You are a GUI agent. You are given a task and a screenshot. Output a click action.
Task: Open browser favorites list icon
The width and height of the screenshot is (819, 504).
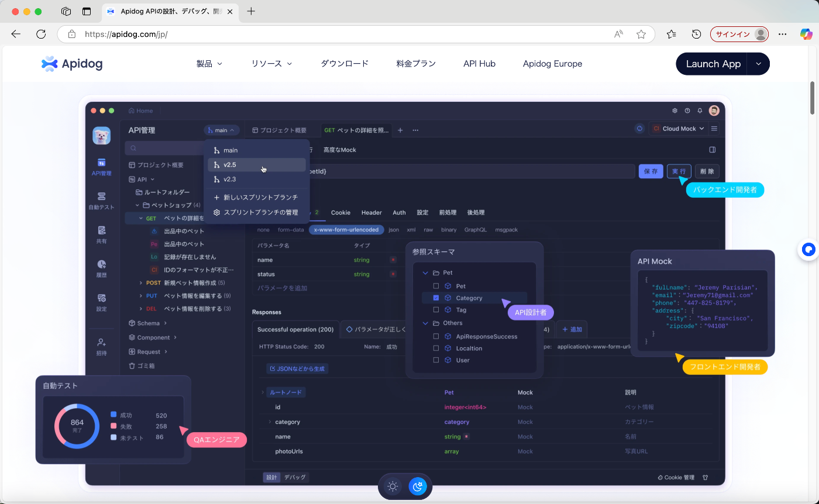672,34
